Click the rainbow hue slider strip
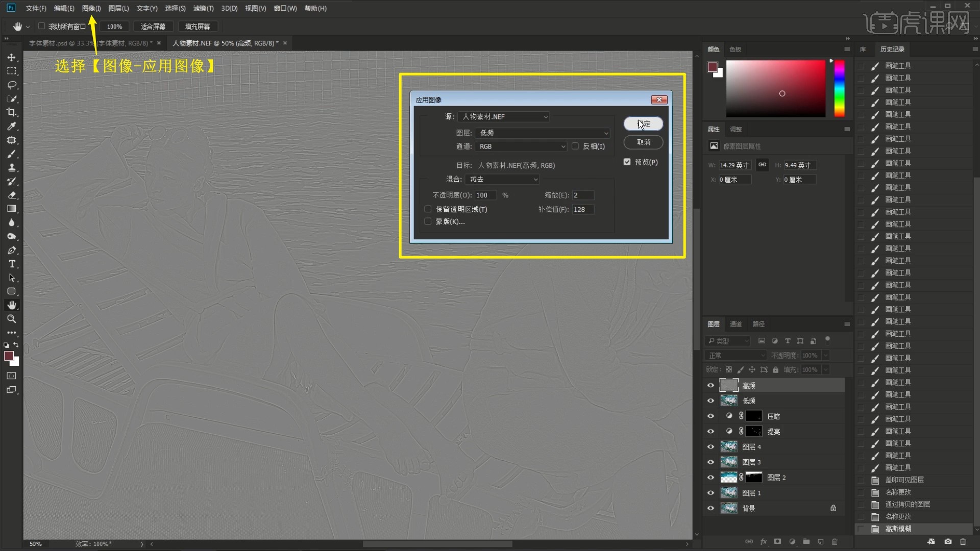 (839, 89)
